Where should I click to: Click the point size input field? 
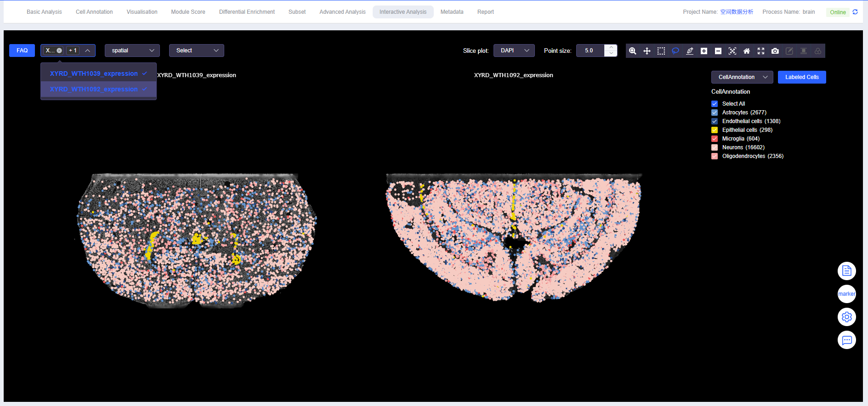[590, 51]
